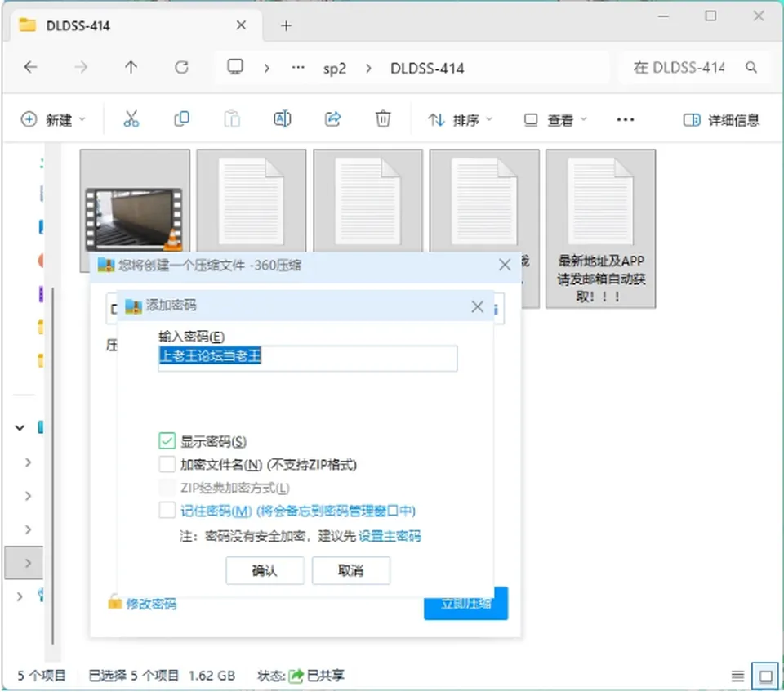Click the 取消 button
Image resolution: width=784 pixels, height=692 pixels.
click(351, 570)
